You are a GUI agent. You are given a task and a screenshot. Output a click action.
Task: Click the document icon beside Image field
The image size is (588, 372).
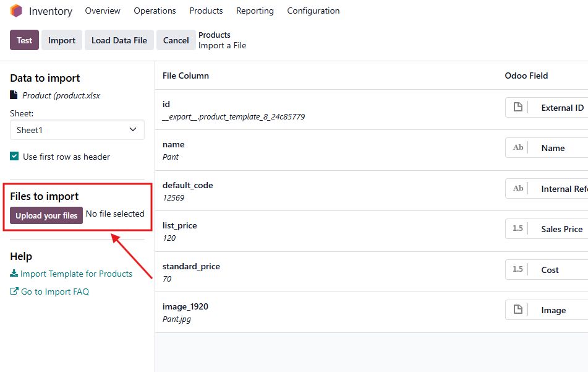518,310
